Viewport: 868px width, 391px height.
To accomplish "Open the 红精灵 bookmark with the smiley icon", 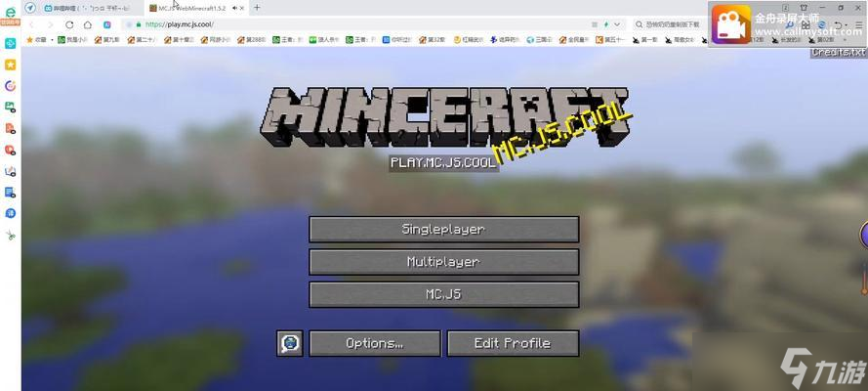I will coord(469,40).
